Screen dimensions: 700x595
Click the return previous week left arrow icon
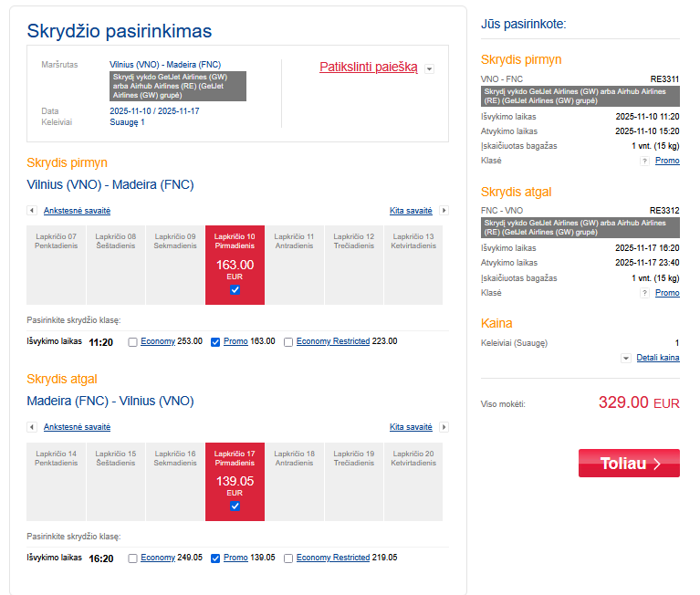pyautogui.click(x=32, y=427)
